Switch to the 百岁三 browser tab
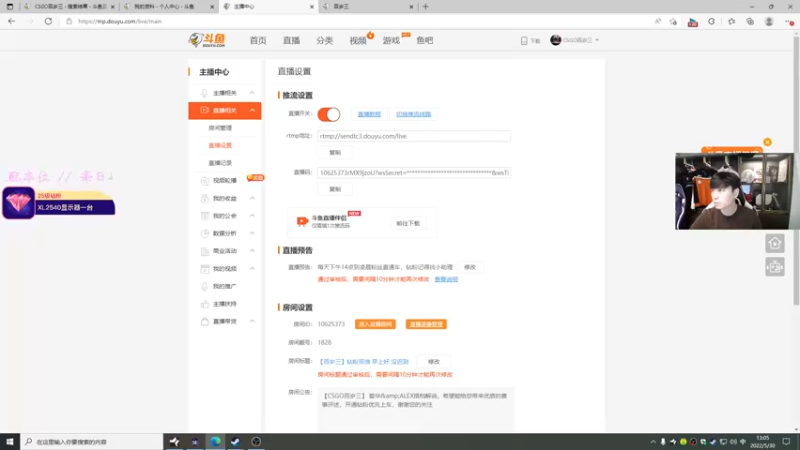Image resolution: width=800 pixels, height=450 pixels. [367, 7]
